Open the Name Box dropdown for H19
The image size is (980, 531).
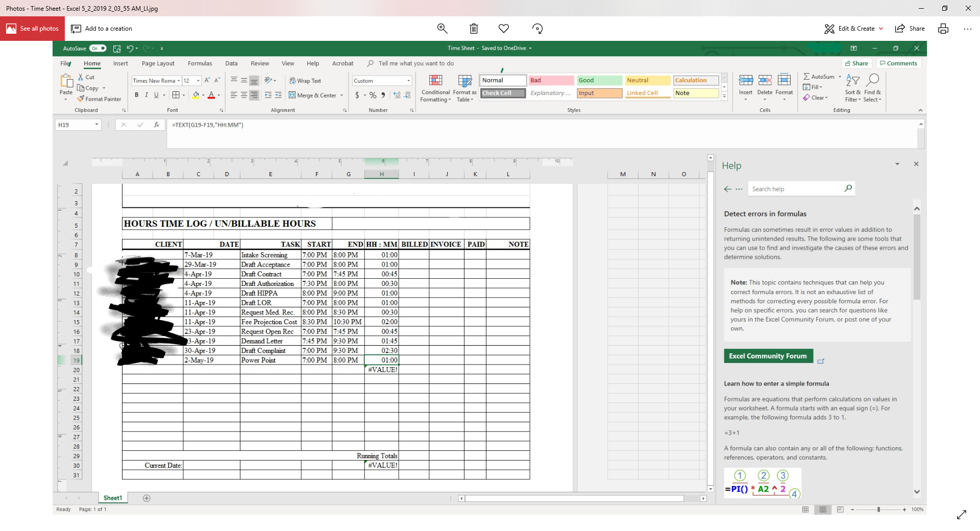96,125
